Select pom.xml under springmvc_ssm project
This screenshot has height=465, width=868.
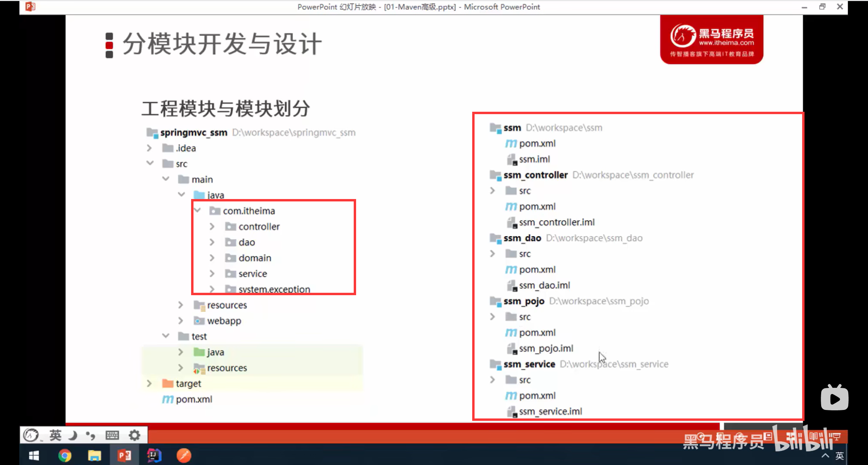(194, 399)
